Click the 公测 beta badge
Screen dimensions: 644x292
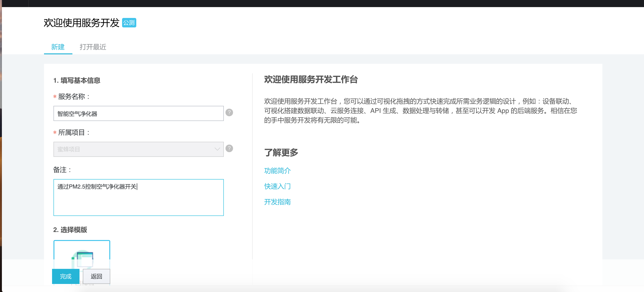[x=129, y=23]
